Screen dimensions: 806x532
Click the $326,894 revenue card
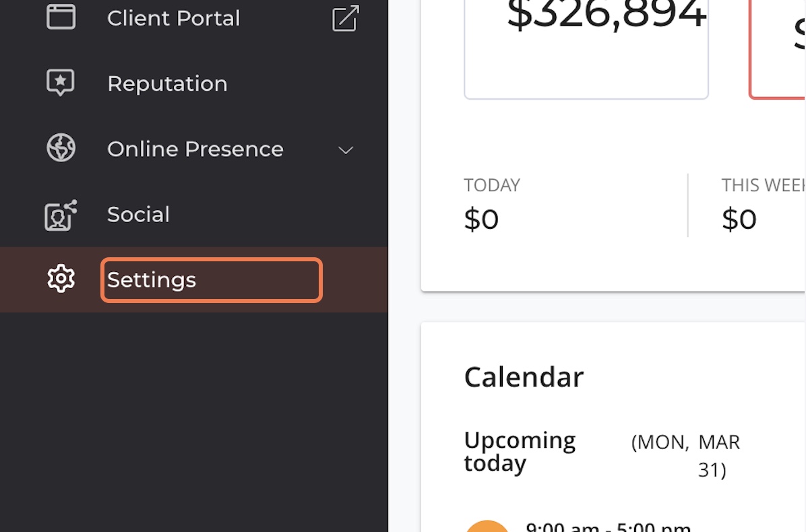(586, 48)
